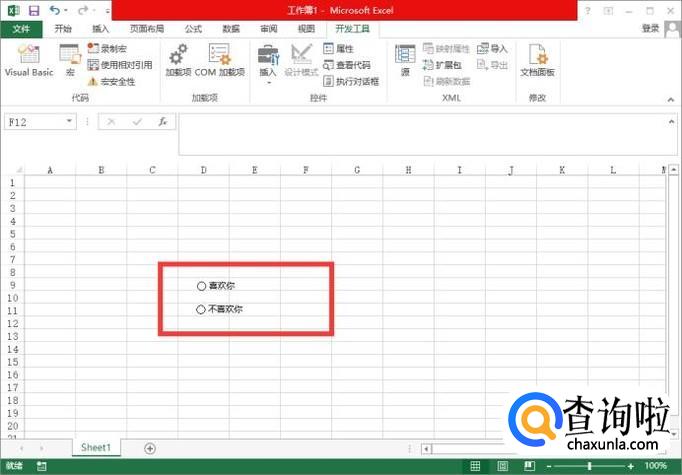Switch to the Formulas tab
682x475 pixels.
click(193, 29)
